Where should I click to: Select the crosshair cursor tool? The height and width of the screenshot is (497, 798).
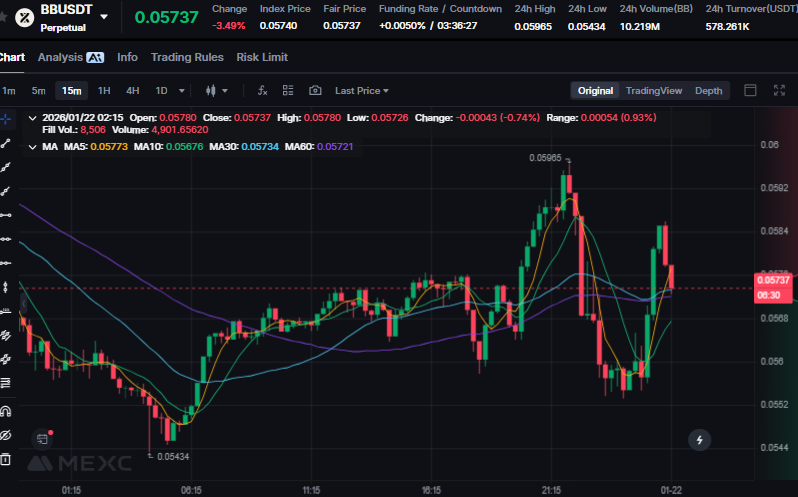point(6,120)
